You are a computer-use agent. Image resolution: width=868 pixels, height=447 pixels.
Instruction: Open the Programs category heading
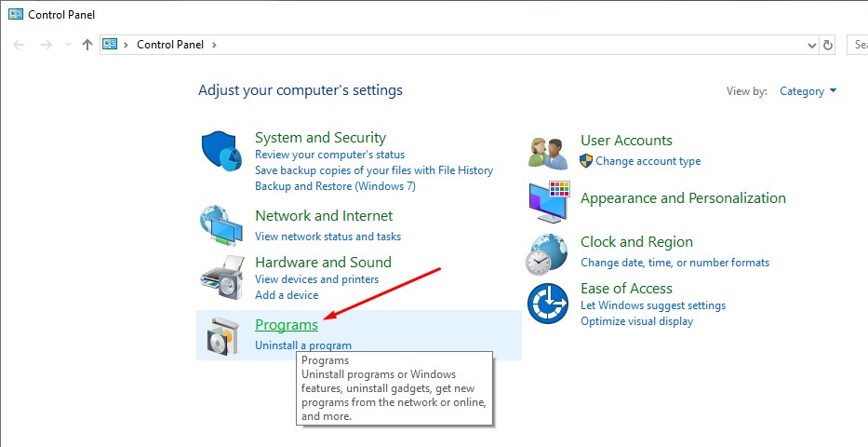[x=286, y=325]
